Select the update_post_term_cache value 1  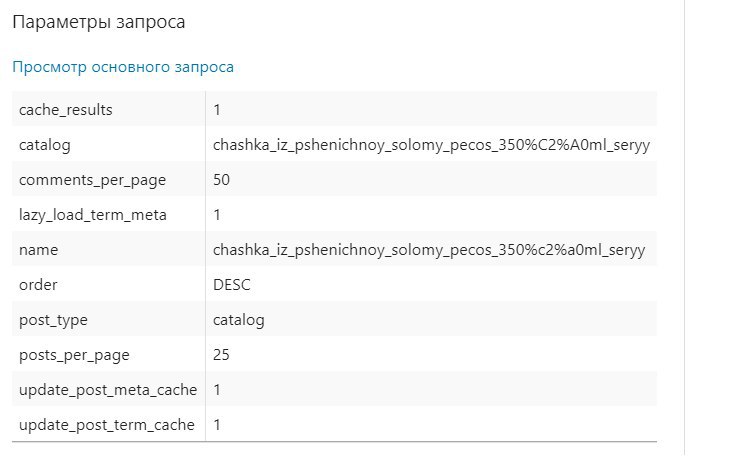tap(217, 425)
